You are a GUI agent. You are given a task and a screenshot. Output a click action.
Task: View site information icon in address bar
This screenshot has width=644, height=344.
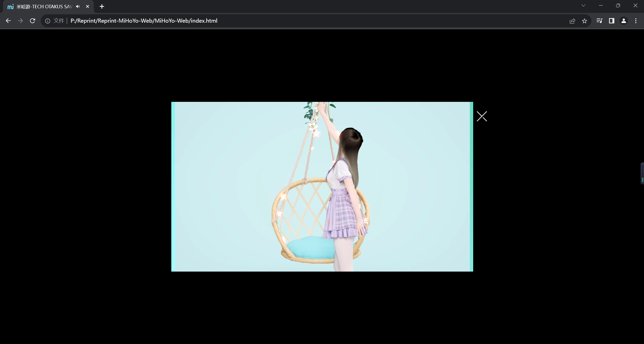point(48,21)
